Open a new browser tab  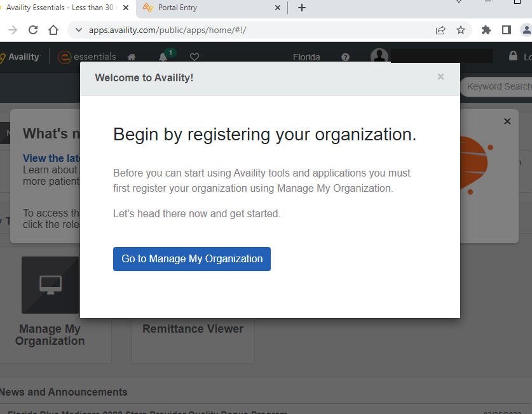click(302, 8)
